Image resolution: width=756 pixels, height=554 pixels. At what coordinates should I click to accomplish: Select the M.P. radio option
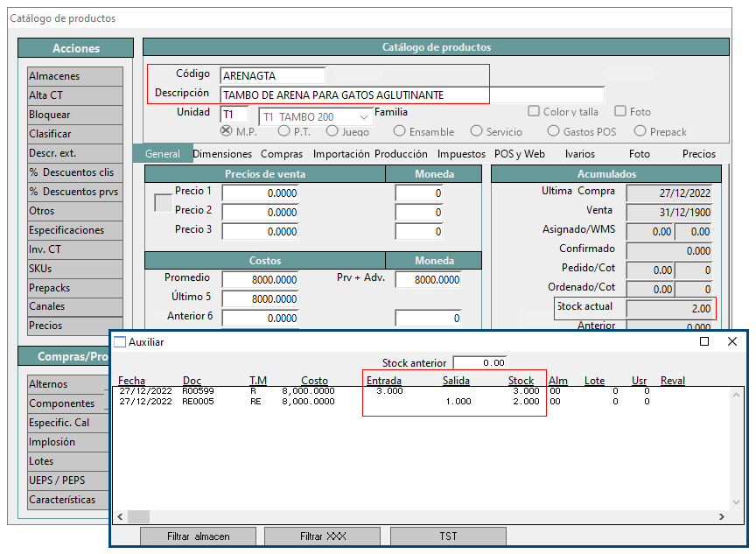tap(226, 130)
